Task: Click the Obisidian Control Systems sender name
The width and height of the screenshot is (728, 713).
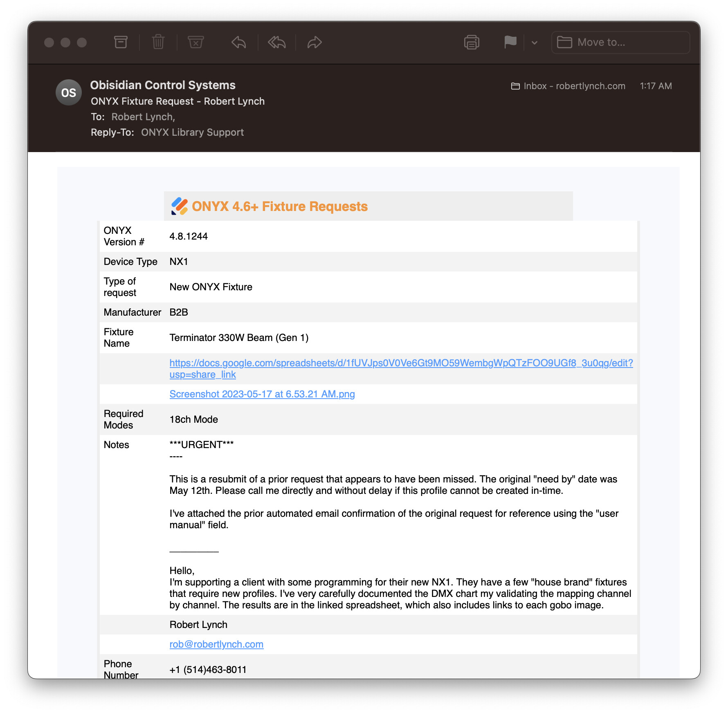Action: [163, 85]
